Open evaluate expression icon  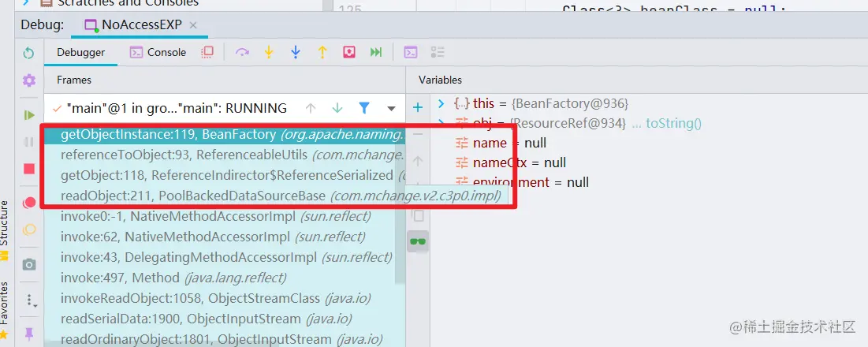pos(410,52)
